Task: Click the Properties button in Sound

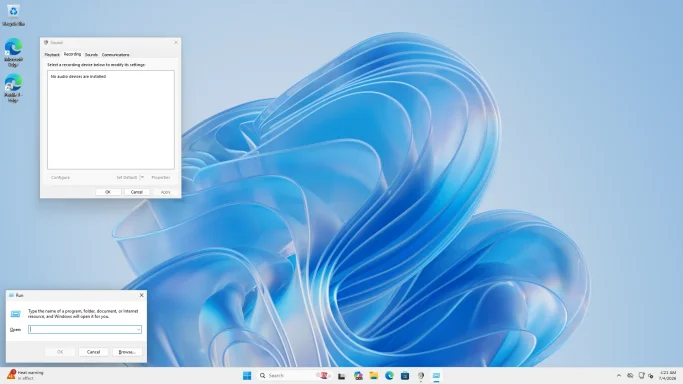Action: tap(161, 178)
